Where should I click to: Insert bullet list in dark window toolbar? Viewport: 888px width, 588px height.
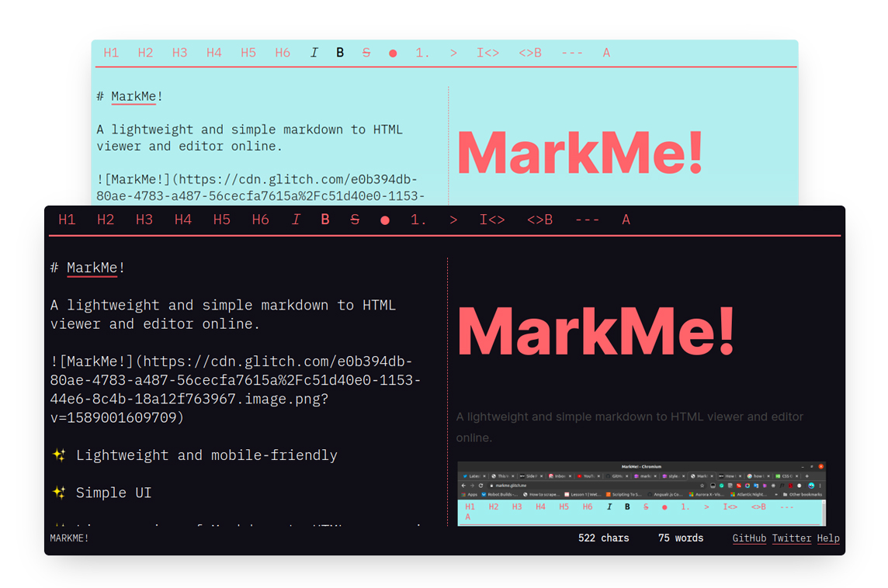[384, 220]
